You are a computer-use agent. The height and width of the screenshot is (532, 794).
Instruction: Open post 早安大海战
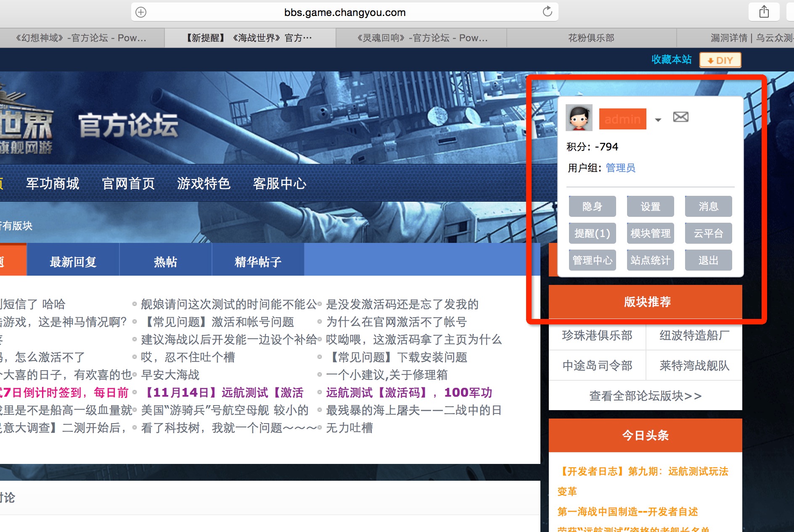(170, 374)
